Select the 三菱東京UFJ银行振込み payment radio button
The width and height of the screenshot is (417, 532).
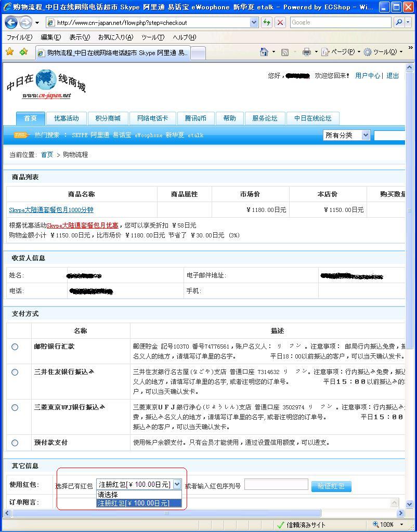pyautogui.click(x=15, y=407)
